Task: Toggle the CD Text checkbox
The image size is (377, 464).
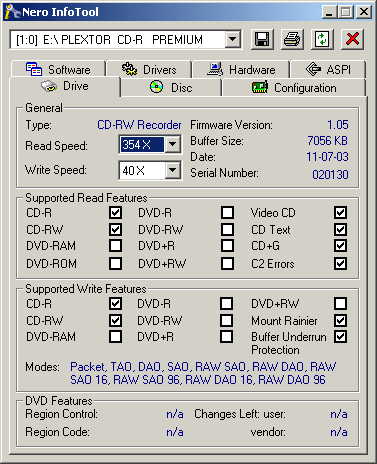Action: [340, 229]
